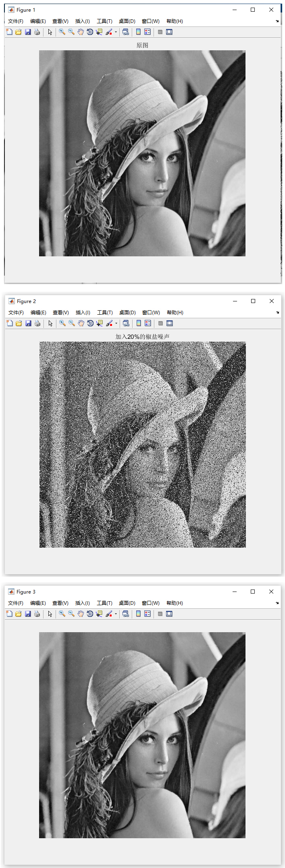Image resolution: width=285 pixels, height=868 pixels.
Task: Save figure icon in Figure 1 toolbar
Action: pyautogui.click(x=28, y=32)
